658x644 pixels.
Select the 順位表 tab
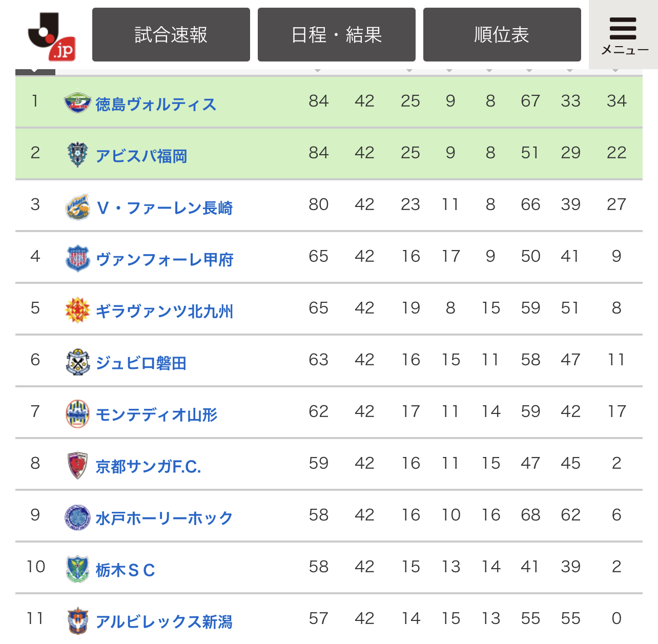point(502,34)
